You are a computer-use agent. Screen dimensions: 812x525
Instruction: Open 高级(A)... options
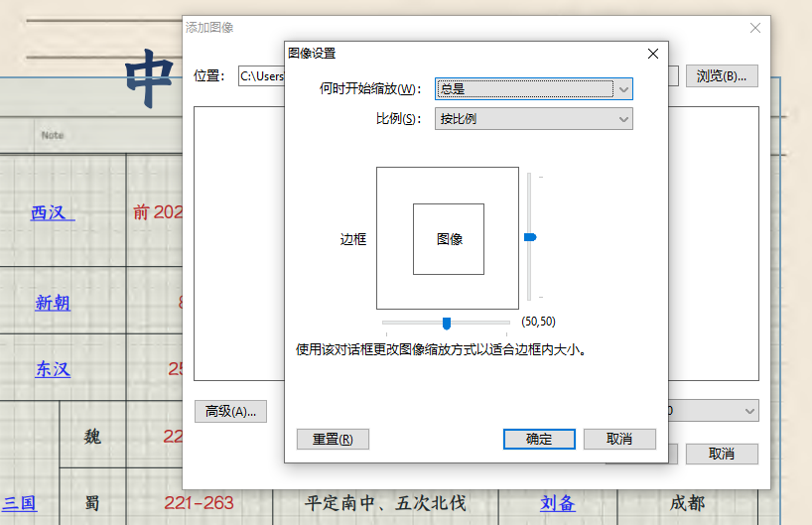[x=230, y=411]
